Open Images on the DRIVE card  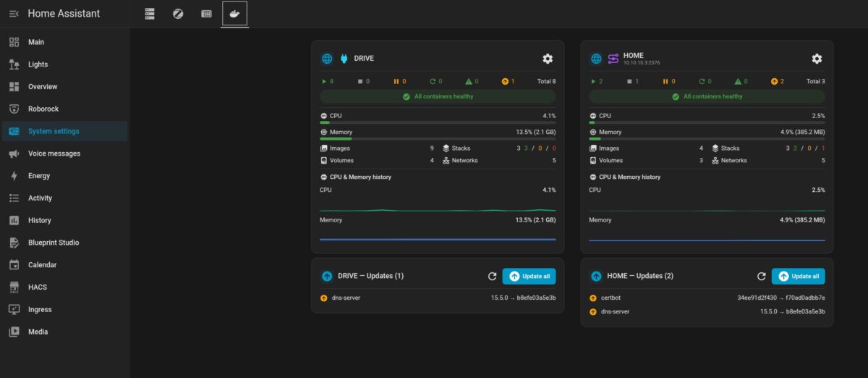(377, 148)
